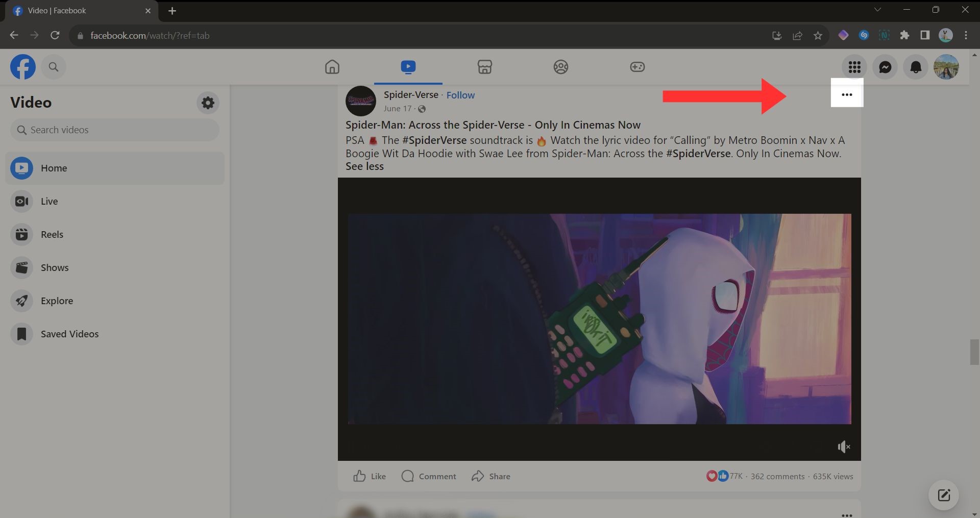Open Explore in Video sidebar
The height and width of the screenshot is (518, 980).
[x=115, y=301]
